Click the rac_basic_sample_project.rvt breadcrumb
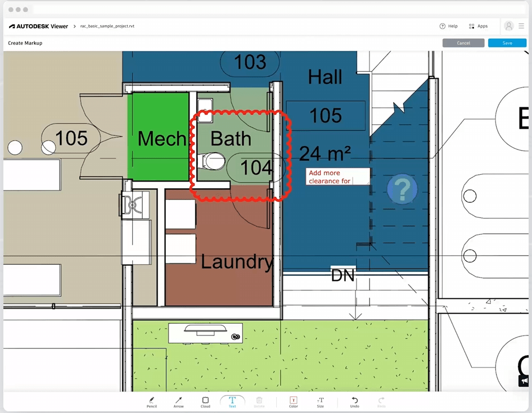This screenshot has height=413, width=532. [x=107, y=26]
